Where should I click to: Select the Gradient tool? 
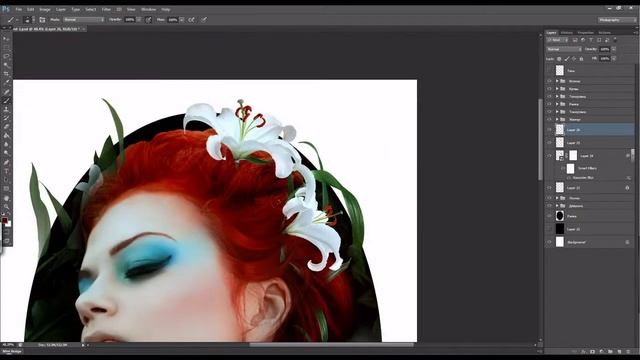pyautogui.click(x=6, y=136)
